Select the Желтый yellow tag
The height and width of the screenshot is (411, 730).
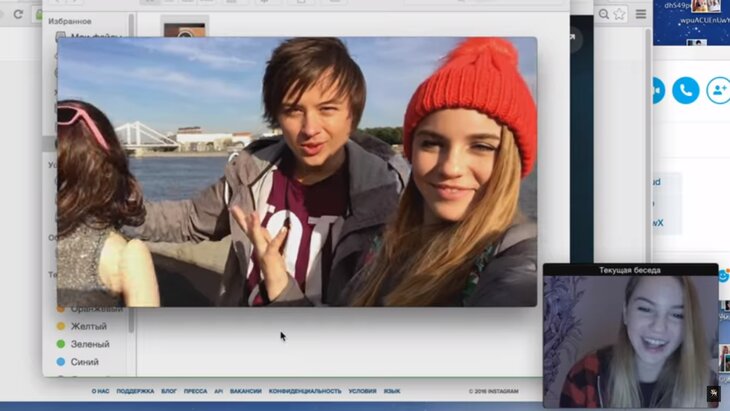[x=87, y=326]
